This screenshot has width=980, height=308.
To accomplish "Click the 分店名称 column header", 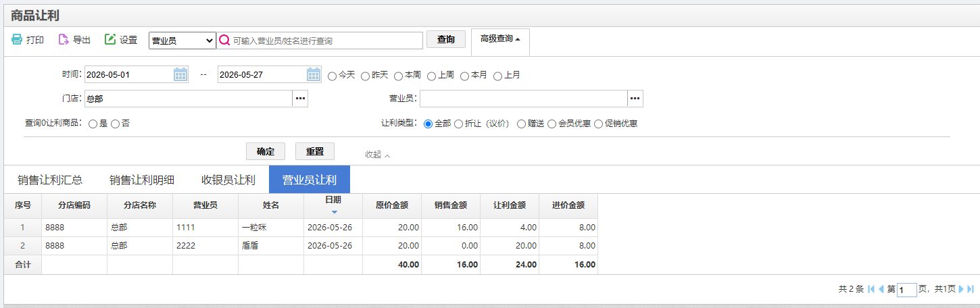I will pos(140,205).
